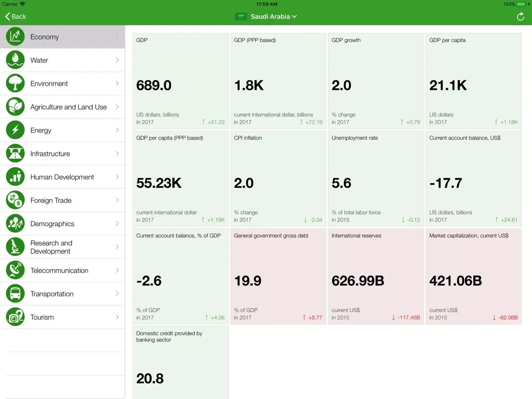
Task: Expand the Economy row chevron
Action: (x=117, y=37)
